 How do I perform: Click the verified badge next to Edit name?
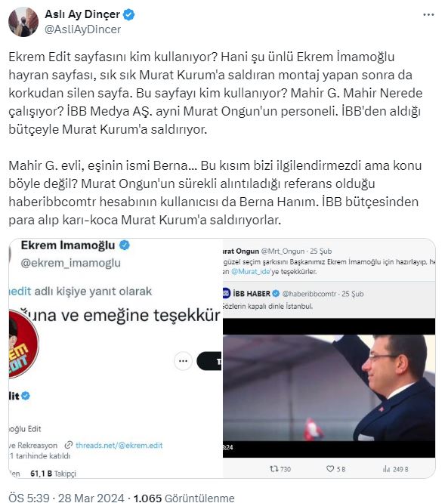point(26,396)
